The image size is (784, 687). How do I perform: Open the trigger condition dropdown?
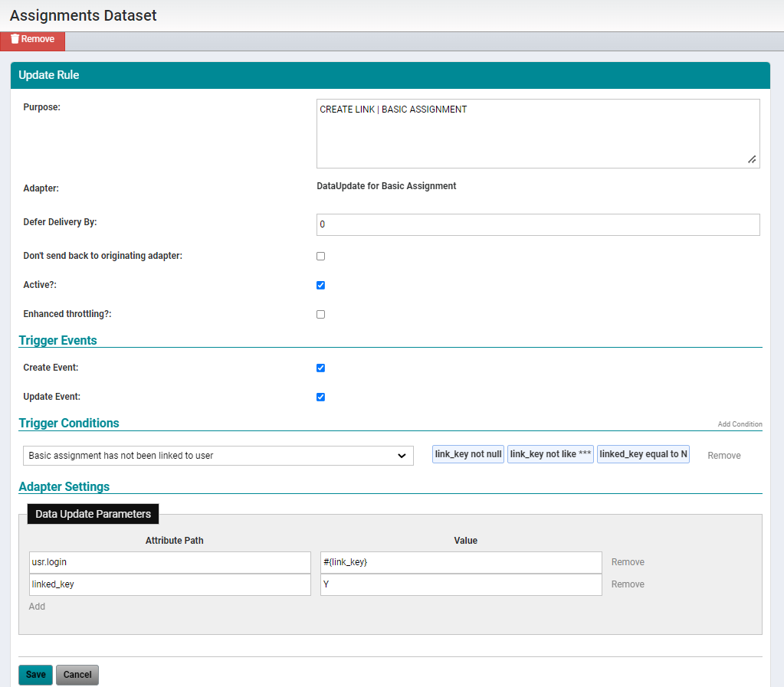pos(217,455)
